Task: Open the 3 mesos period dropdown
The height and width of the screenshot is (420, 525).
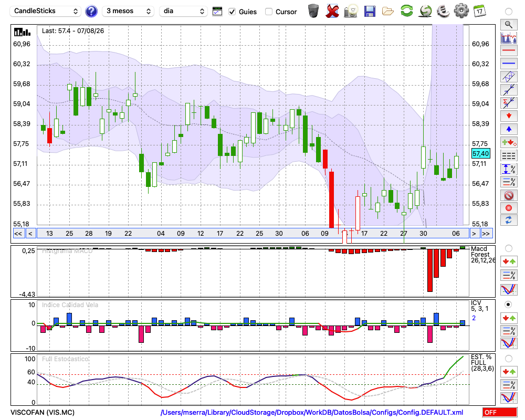Action: click(x=128, y=11)
